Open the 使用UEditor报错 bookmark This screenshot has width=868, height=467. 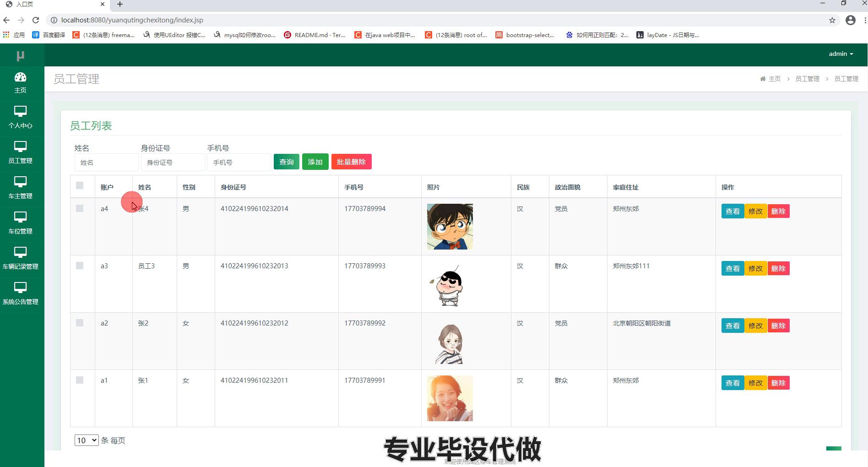point(174,35)
